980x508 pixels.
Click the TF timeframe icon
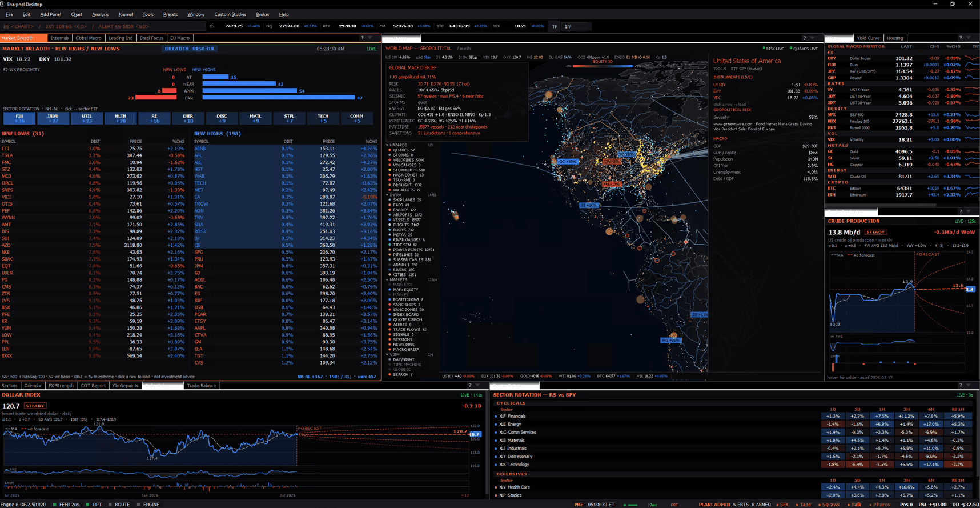pos(555,26)
